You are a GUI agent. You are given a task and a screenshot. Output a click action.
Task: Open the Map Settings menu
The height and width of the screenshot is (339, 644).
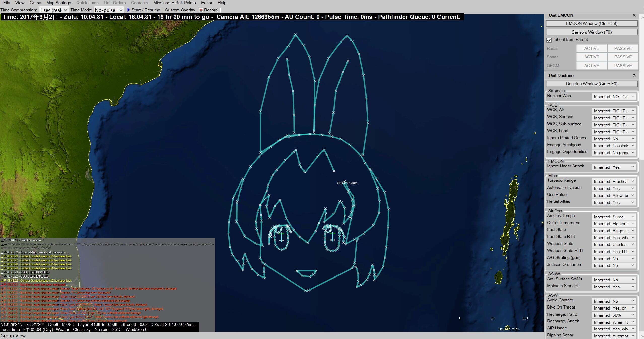pos(58,3)
